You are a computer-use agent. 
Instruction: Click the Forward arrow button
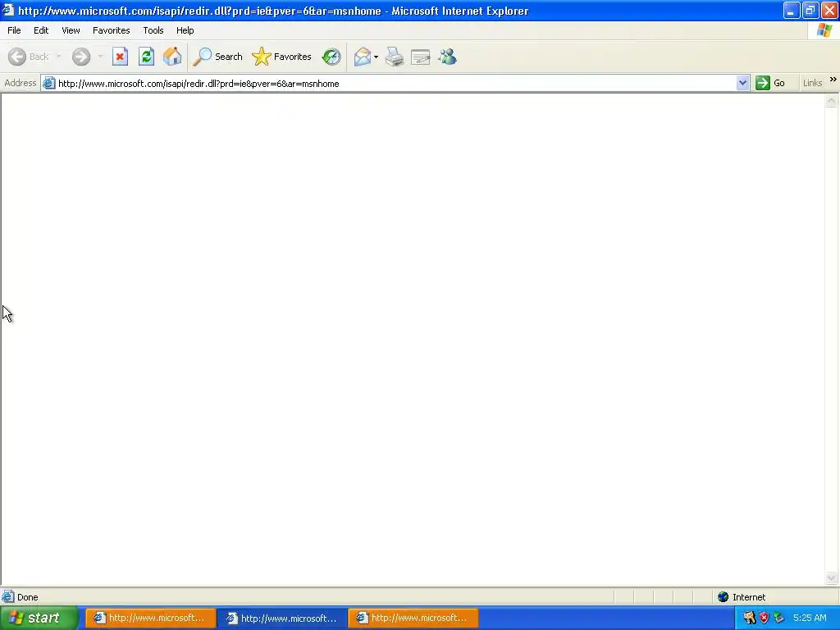(81, 57)
